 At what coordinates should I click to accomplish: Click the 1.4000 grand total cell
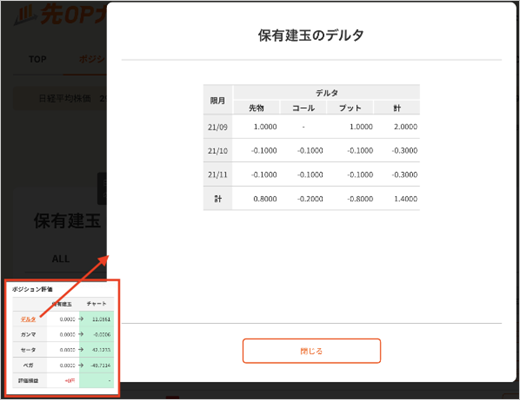[406, 199]
